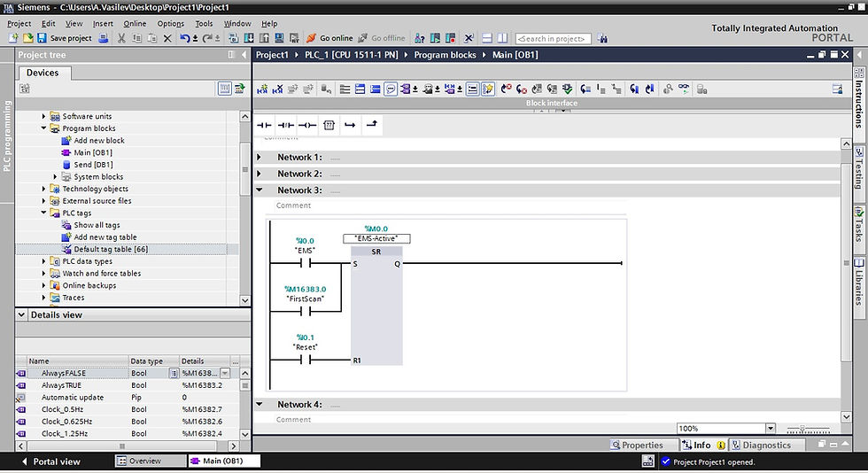The image size is (868, 473).
Task: Select Default tag table [66]
Action: pos(111,249)
